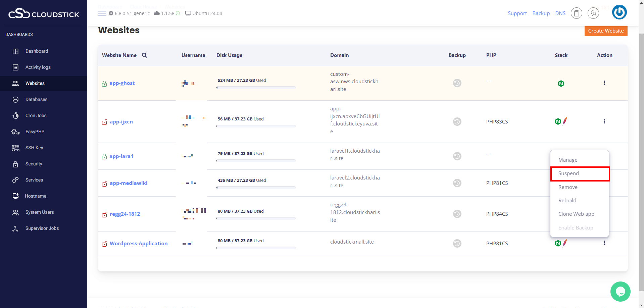Click the user account icon in header

[x=593, y=13]
